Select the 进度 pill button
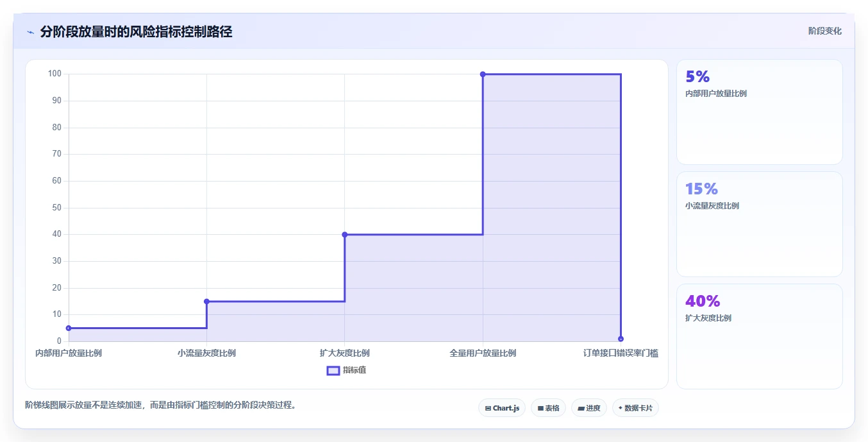 click(588, 408)
